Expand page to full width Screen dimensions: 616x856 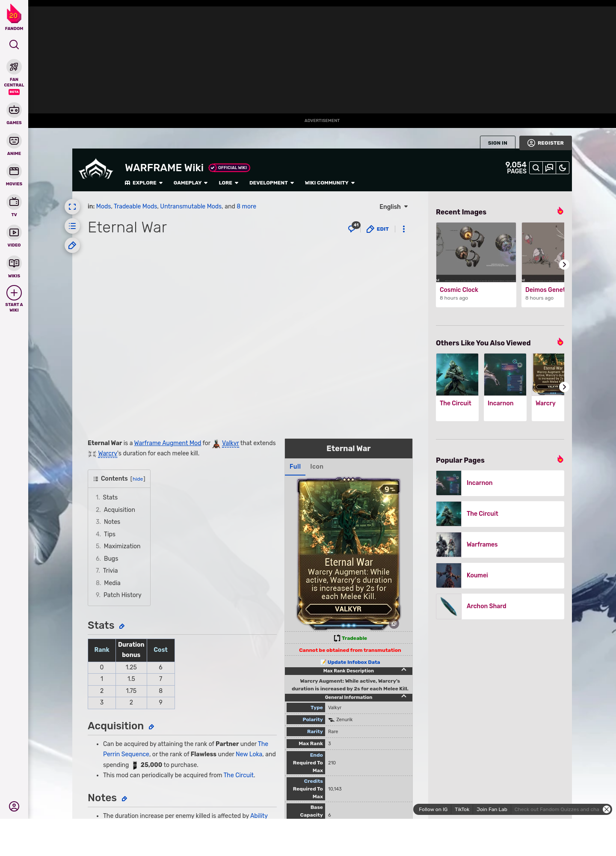[x=72, y=207]
